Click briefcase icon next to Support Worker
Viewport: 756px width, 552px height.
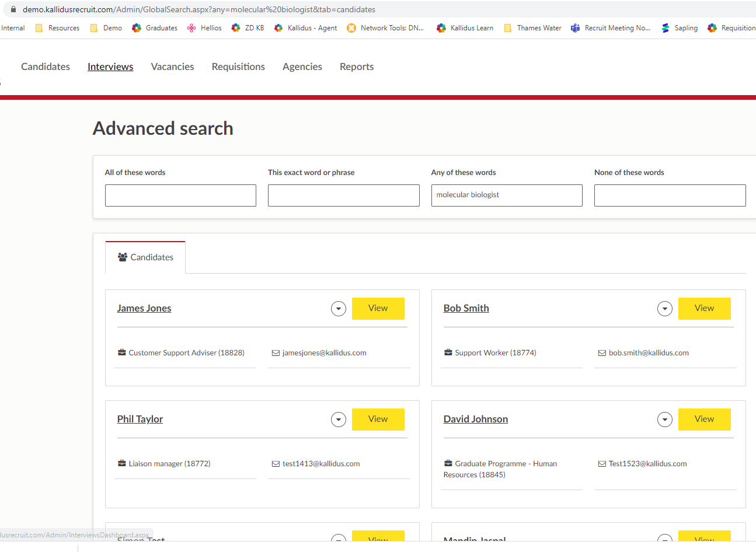448,353
